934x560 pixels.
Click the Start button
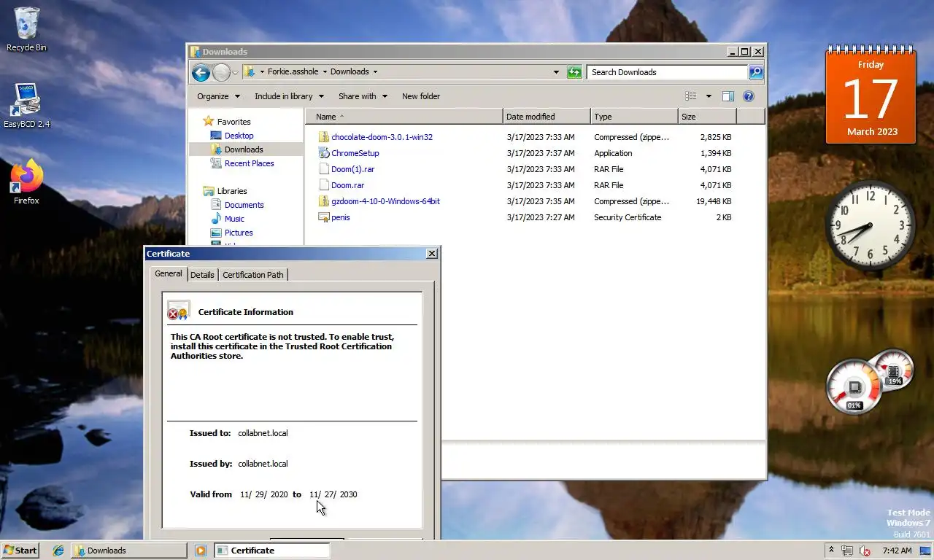click(20, 551)
